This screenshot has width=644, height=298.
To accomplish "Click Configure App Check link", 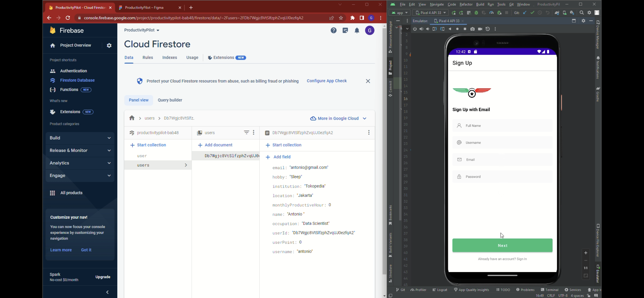I will tap(327, 81).
